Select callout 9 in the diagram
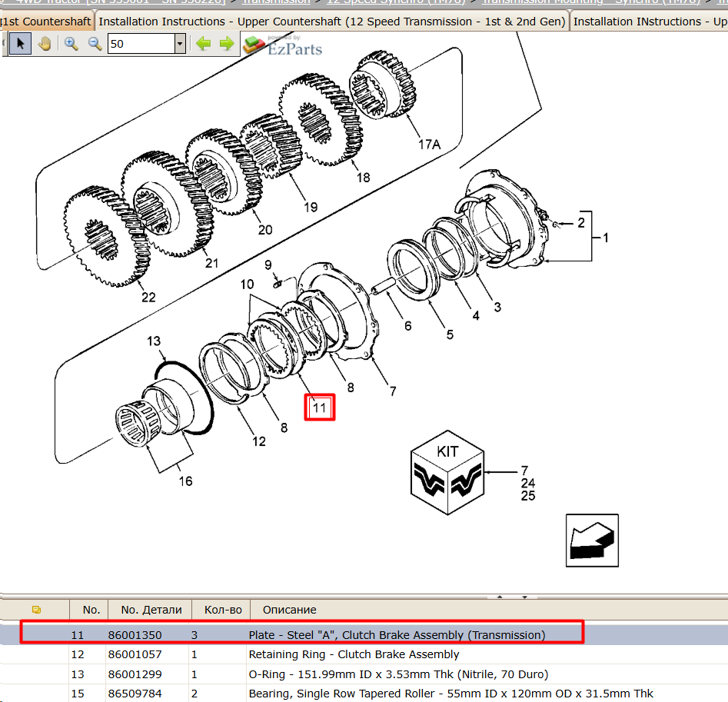Screen dimensions: 728x702 tap(268, 265)
